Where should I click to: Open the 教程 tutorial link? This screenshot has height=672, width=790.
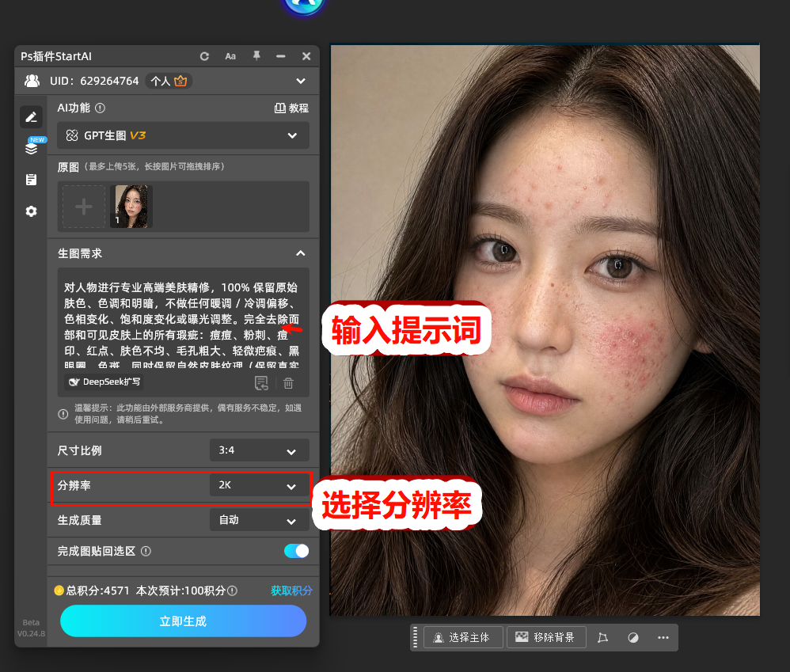(291, 108)
